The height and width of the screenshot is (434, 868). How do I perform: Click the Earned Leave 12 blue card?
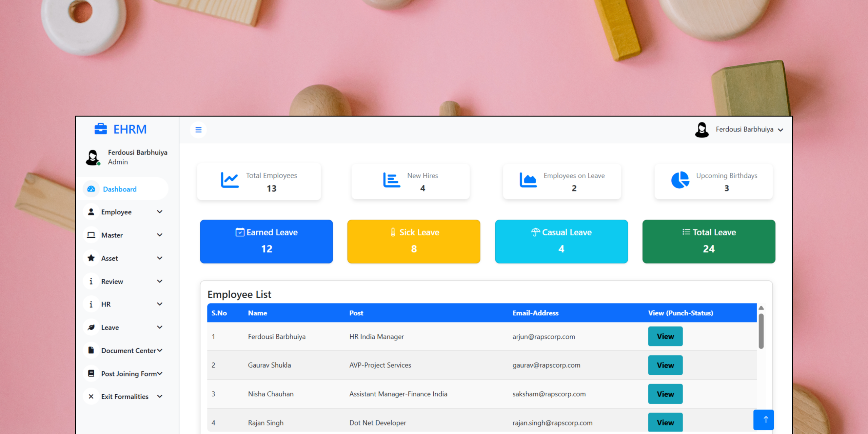(267, 241)
